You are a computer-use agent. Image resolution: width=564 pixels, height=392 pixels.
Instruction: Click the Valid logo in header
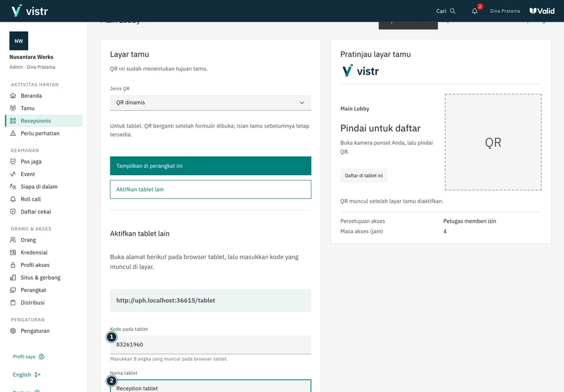pyautogui.click(x=542, y=11)
